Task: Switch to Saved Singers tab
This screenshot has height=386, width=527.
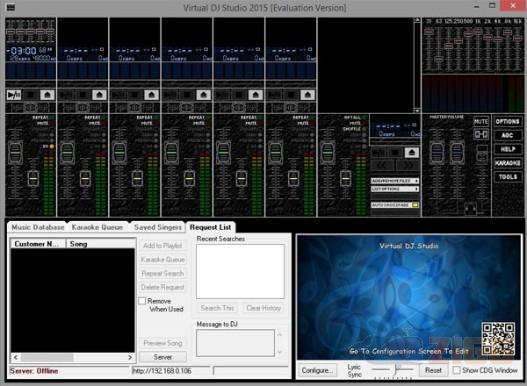Action: click(x=158, y=227)
